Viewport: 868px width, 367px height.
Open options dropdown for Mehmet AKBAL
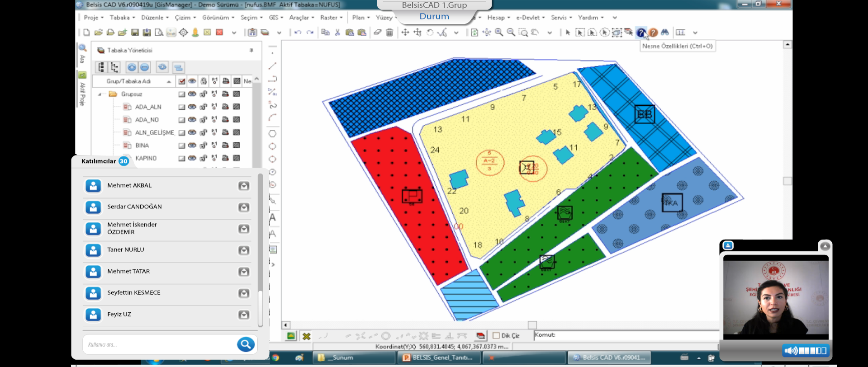coord(244,186)
